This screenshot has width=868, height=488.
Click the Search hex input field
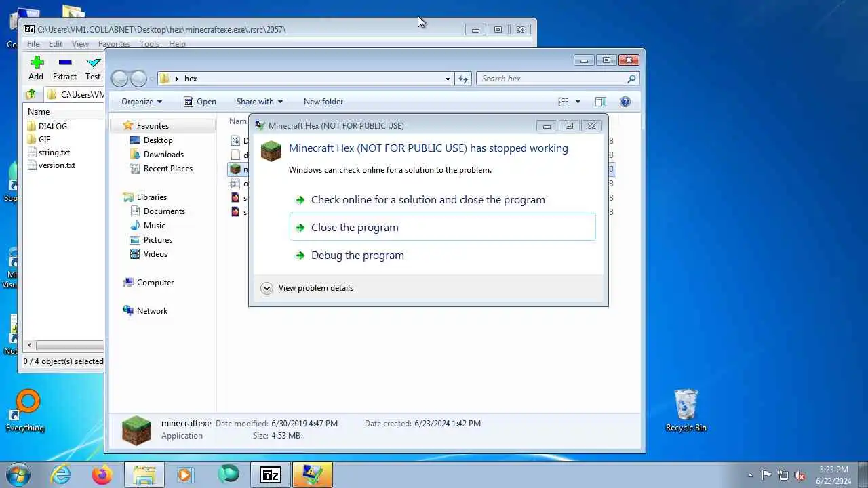point(551,79)
